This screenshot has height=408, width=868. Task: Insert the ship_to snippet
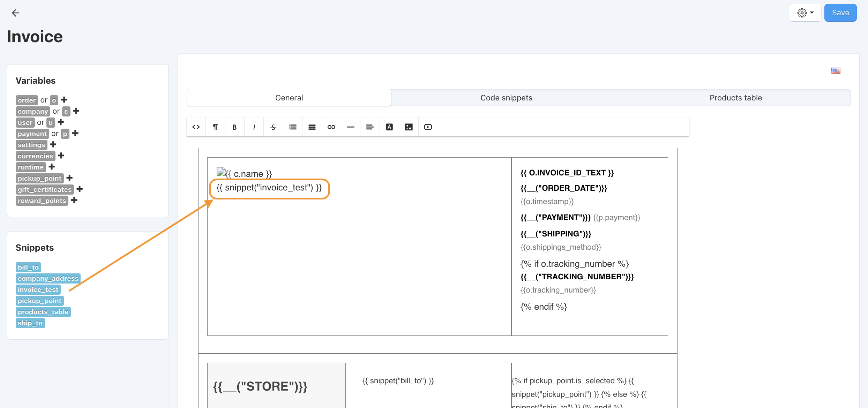pyautogui.click(x=30, y=323)
